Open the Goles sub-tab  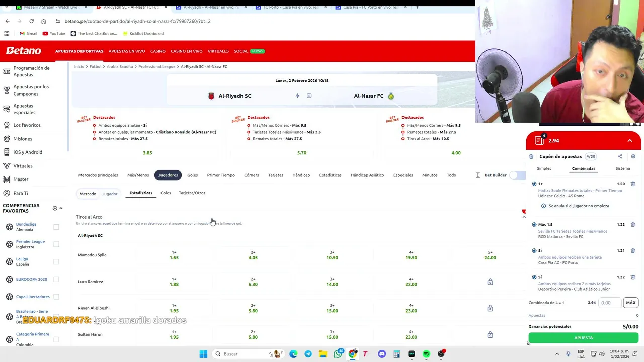click(166, 193)
